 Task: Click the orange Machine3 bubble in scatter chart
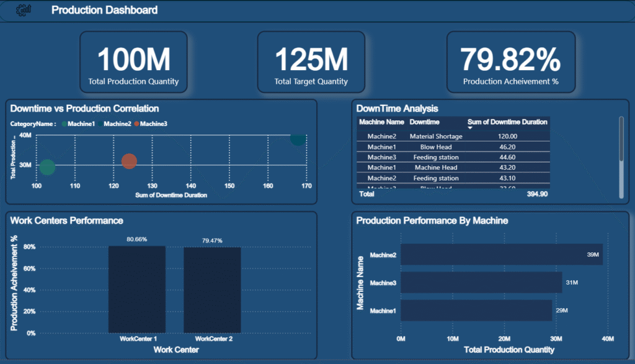pyautogui.click(x=129, y=161)
